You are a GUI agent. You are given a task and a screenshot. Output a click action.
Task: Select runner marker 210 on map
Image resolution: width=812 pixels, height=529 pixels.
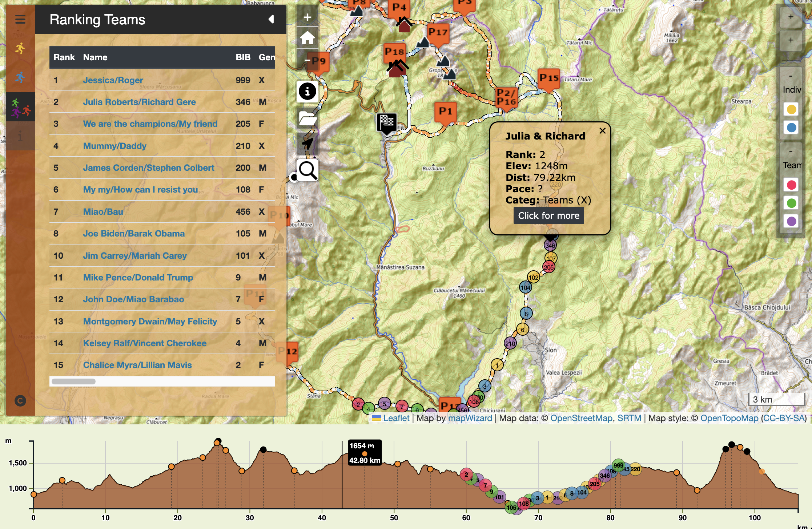pyautogui.click(x=510, y=343)
